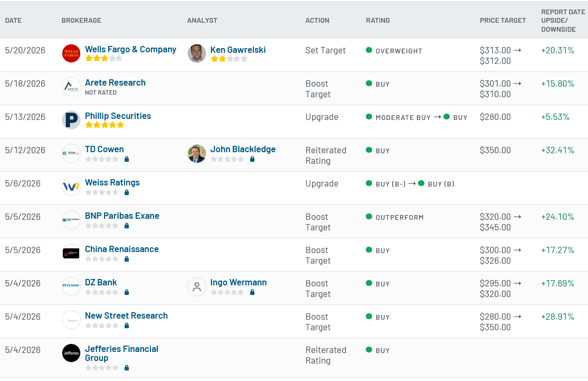The image size is (588, 381).
Task: Open the China Renaissance brokerage link
Action: [121, 249]
